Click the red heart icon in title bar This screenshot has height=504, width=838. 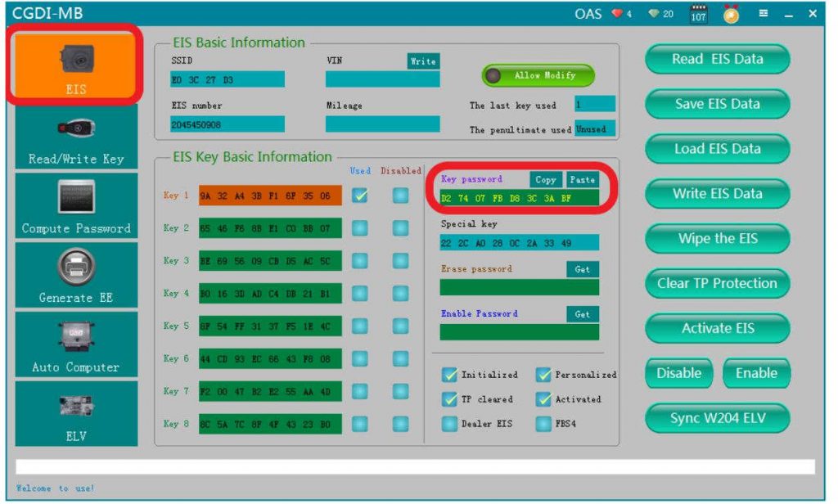pos(617,13)
